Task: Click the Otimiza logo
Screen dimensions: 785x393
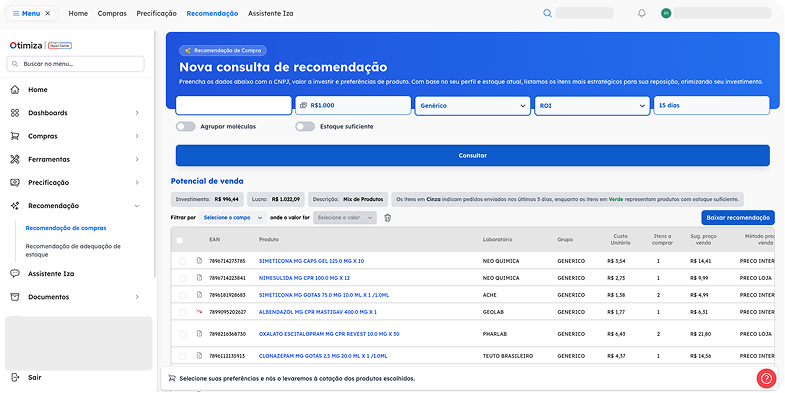Action: point(26,46)
